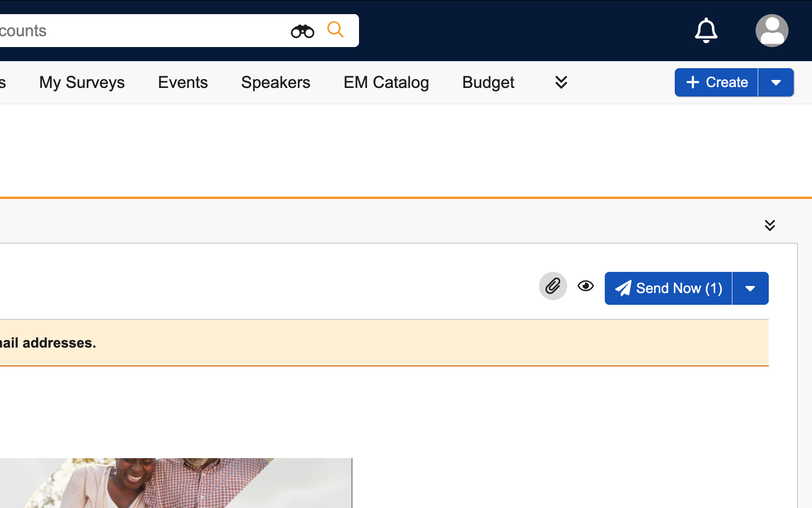Screen dimensions: 812x508
Task: Click the orange magnifying glass search icon
Action: (x=336, y=30)
